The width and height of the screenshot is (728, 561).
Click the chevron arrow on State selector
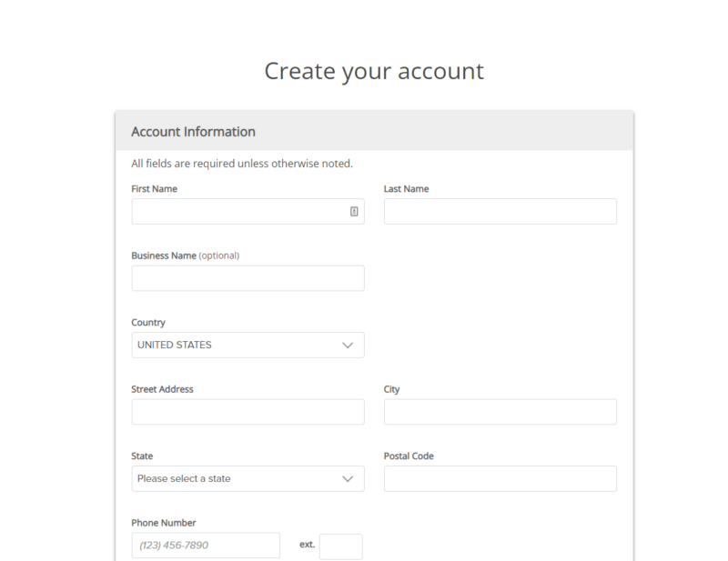[347, 478]
